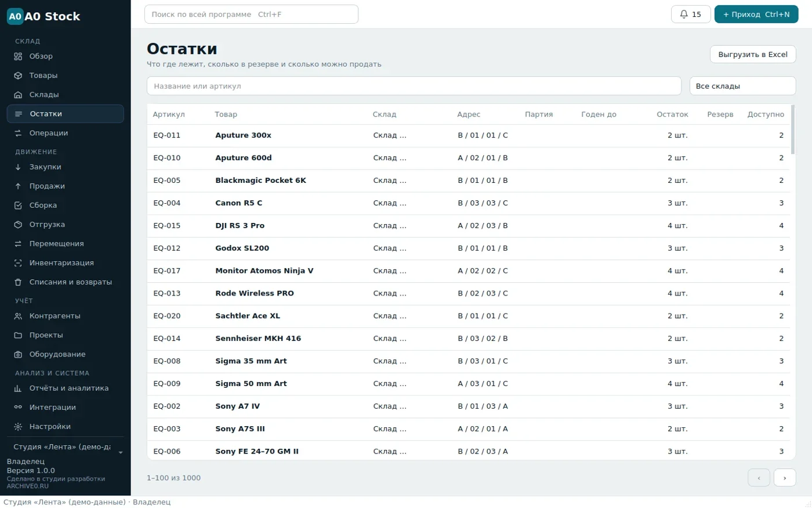The height and width of the screenshot is (508, 812).
Task: Click the Контрагенты people icon
Action: tap(18, 316)
